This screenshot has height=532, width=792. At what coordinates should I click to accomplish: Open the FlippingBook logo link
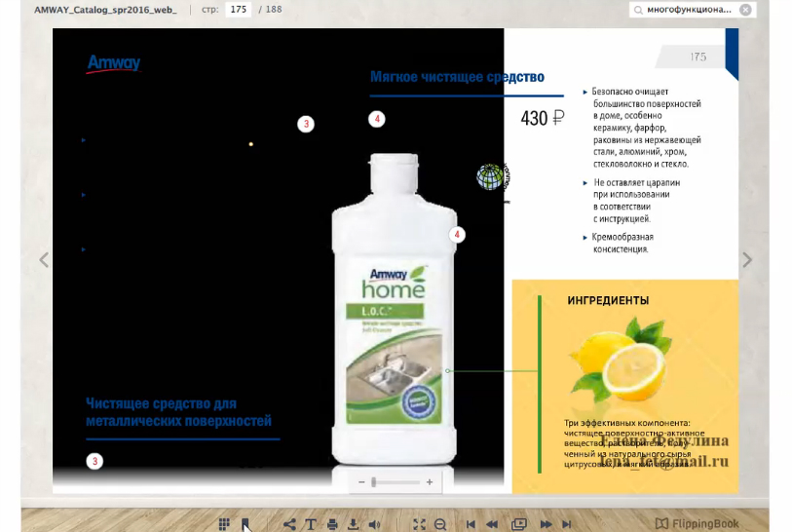(698, 523)
